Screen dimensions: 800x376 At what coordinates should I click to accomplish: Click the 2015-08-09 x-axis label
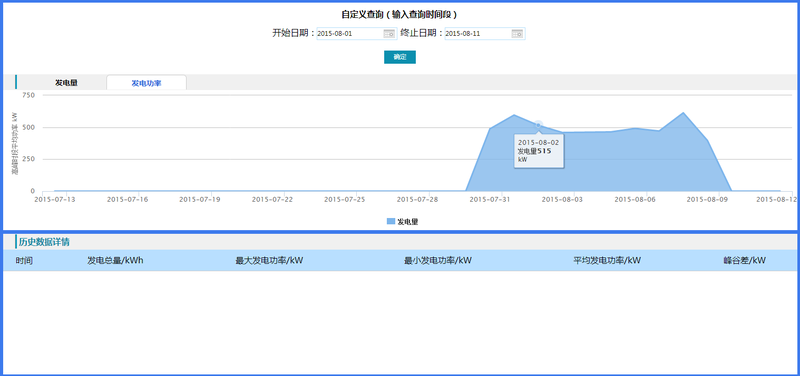[x=707, y=199]
